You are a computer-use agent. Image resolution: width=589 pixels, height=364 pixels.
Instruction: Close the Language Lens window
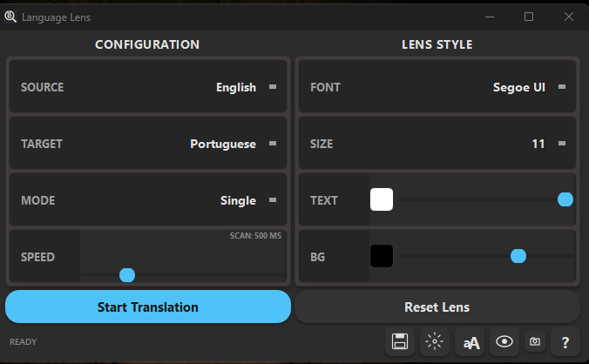pos(569,17)
